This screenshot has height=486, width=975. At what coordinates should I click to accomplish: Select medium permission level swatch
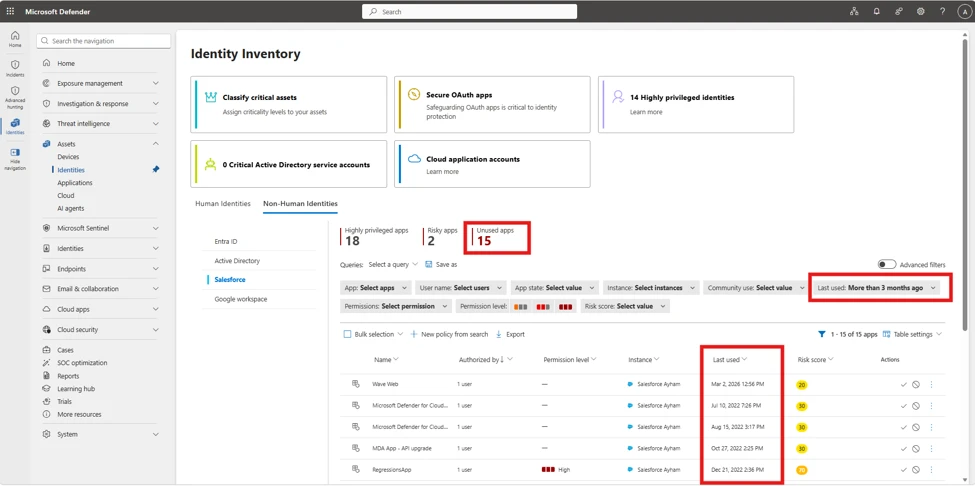coord(543,306)
